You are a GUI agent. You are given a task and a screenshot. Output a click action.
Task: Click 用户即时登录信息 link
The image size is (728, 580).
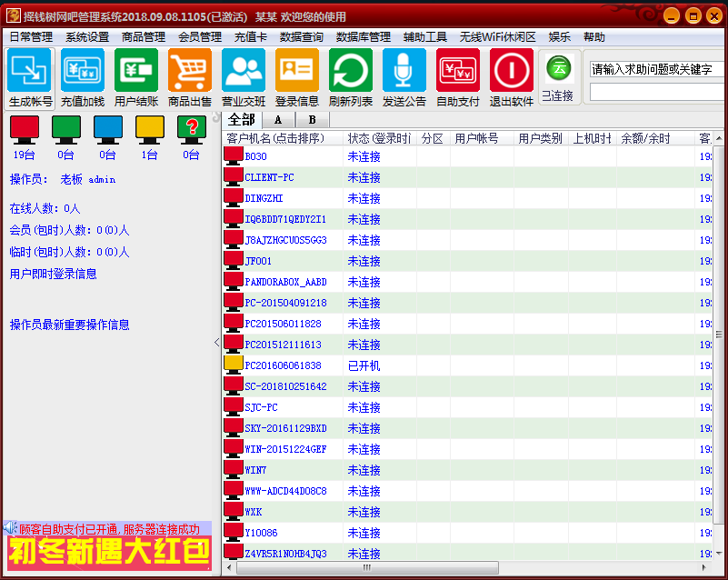[54, 274]
